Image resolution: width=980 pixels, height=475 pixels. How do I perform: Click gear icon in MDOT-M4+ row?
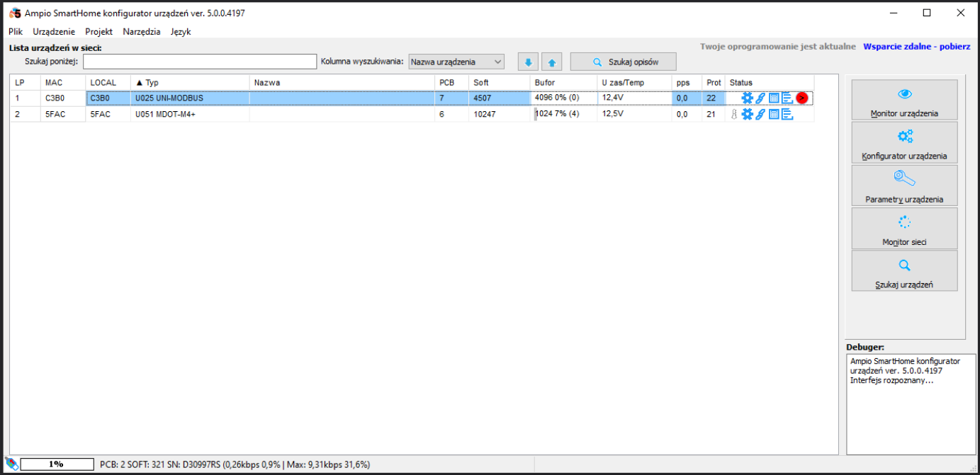click(x=747, y=114)
